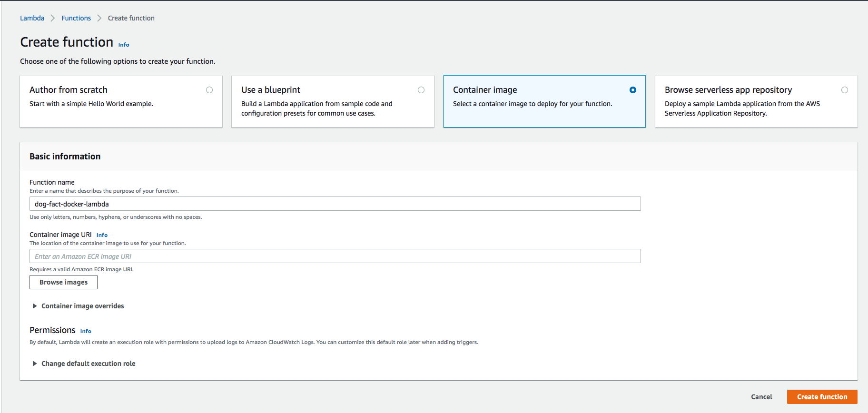Select the Author from scratch radio button
Image resolution: width=868 pixels, height=413 pixels.
[x=209, y=90]
